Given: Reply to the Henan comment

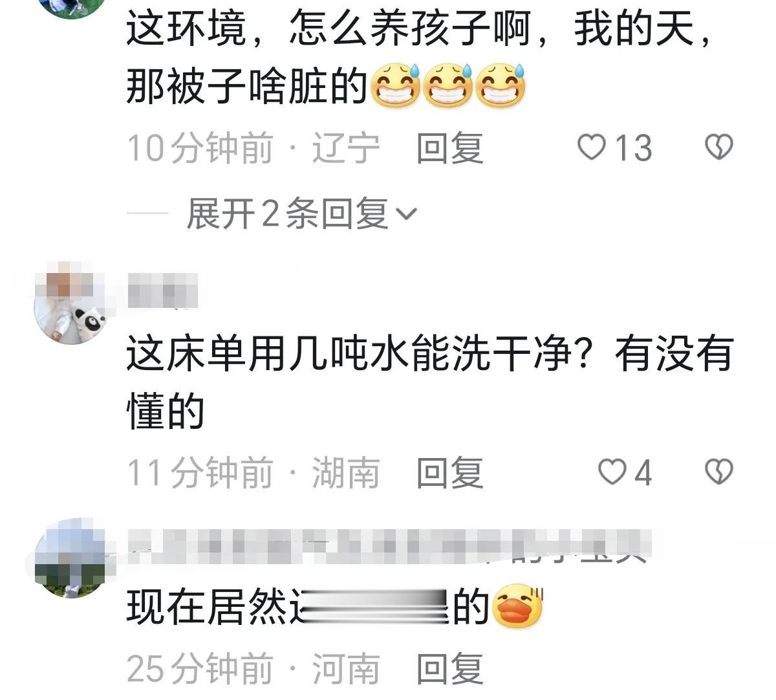Looking at the screenshot, I should (x=450, y=668).
